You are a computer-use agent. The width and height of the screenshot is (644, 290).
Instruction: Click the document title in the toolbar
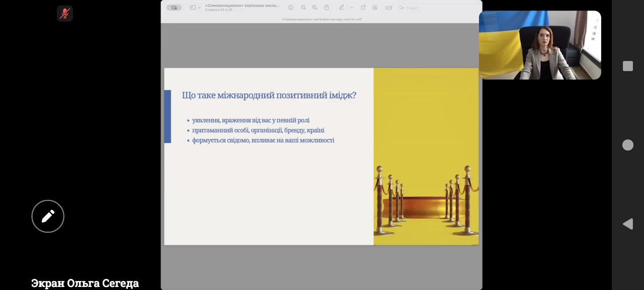[243, 5]
